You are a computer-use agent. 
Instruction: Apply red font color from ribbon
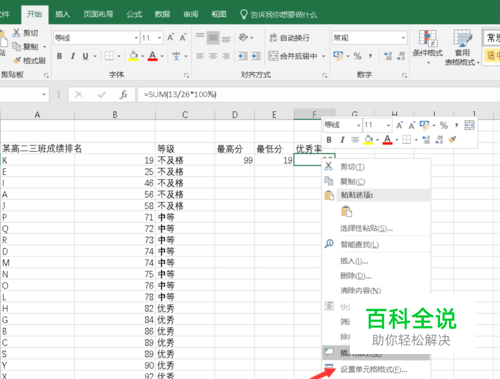pyautogui.click(x=153, y=56)
